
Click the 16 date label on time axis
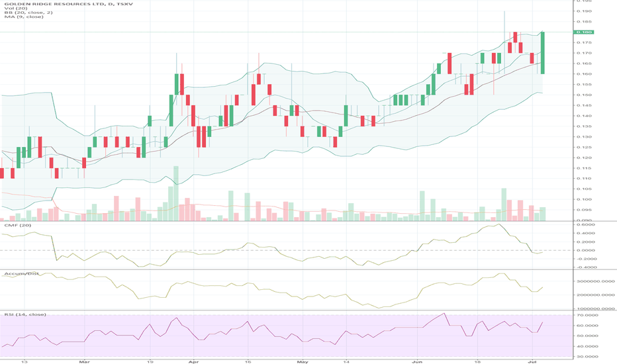click(x=248, y=361)
